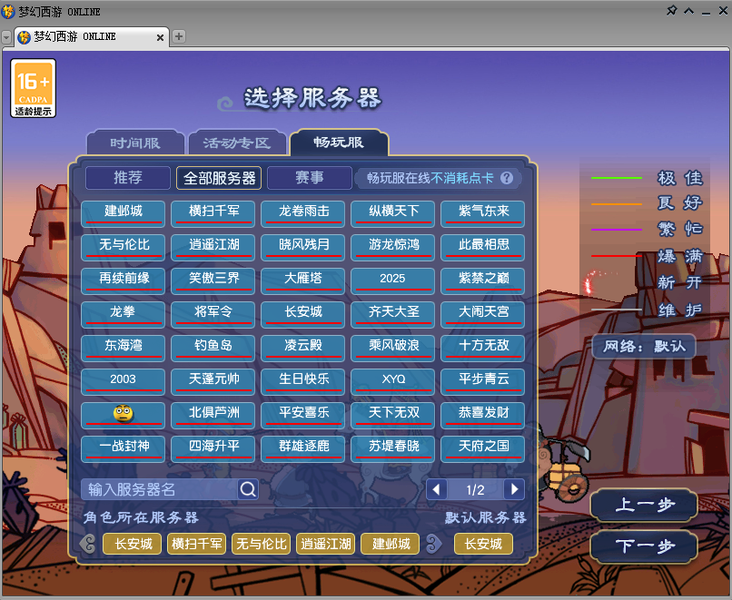Select the 凌云殿 server
The height and width of the screenshot is (600, 732).
pos(303,348)
